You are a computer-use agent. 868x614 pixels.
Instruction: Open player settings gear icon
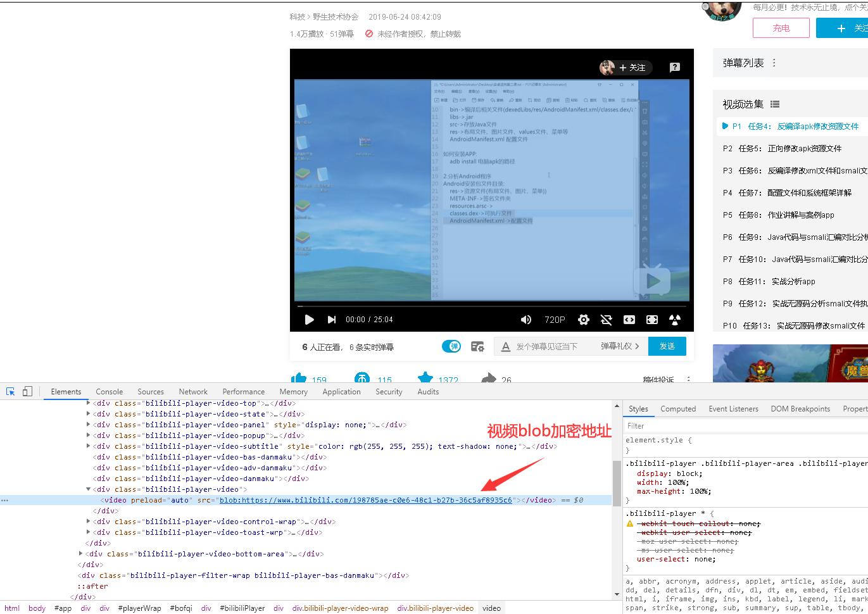point(584,320)
